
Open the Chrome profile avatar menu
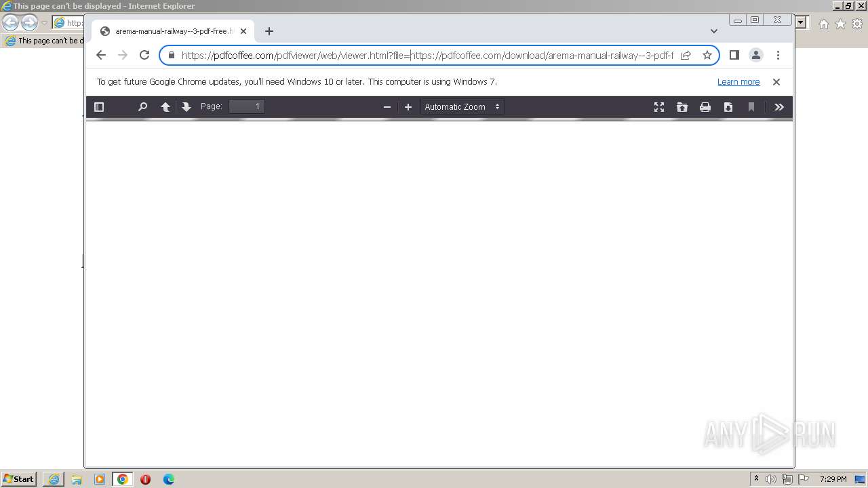(x=756, y=56)
